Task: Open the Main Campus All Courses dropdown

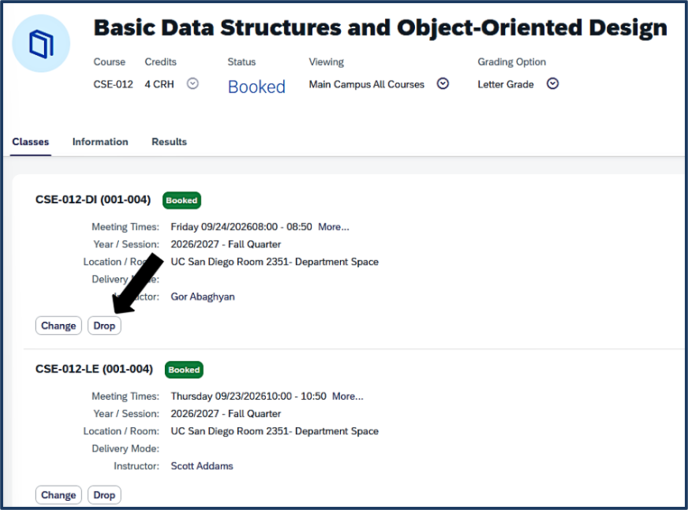Action: point(443,83)
